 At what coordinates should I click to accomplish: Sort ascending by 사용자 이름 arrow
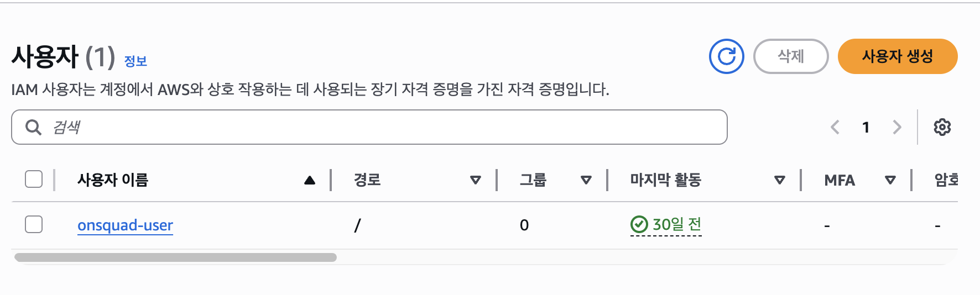click(x=310, y=180)
